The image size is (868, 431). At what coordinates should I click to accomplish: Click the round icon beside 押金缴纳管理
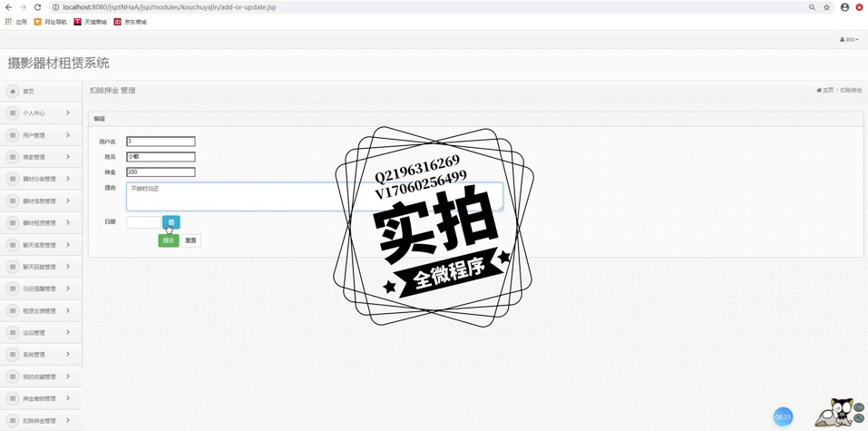(x=12, y=398)
